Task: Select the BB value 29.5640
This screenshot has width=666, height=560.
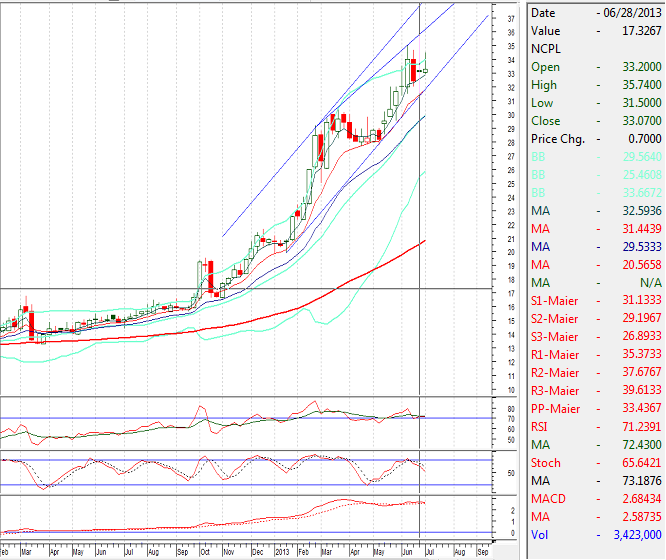Action: pos(631,157)
